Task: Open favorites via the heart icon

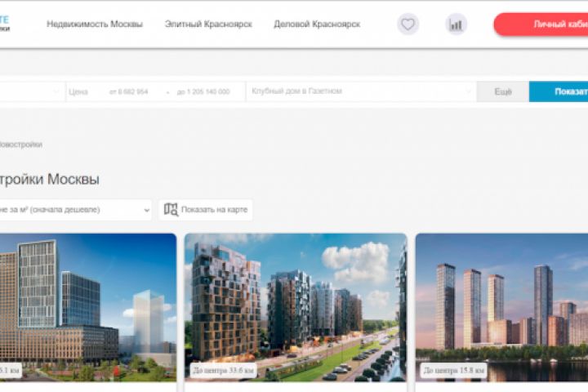Action: coord(408,24)
